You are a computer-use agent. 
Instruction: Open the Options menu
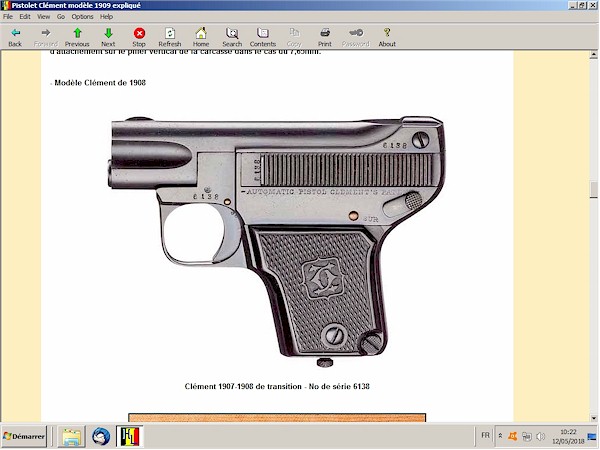tap(82, 16)
